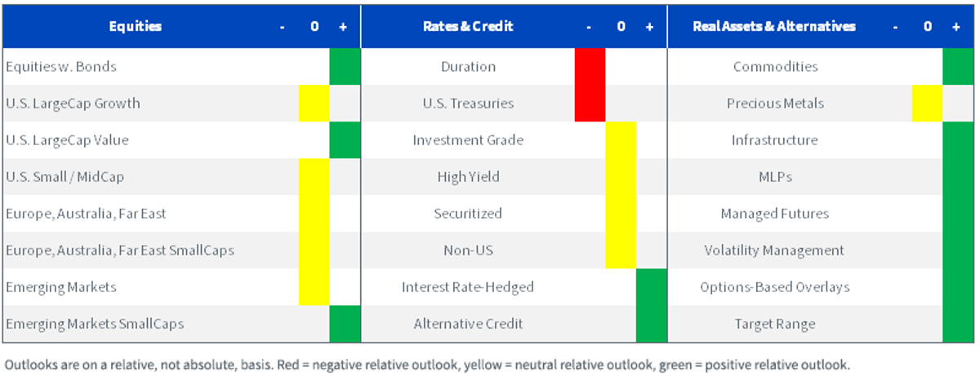The width and height of the screenshot is (980, 376).
Task: Click the yellow cell for U.S. LargeCap Growth
Action: [x=314, y=104]
